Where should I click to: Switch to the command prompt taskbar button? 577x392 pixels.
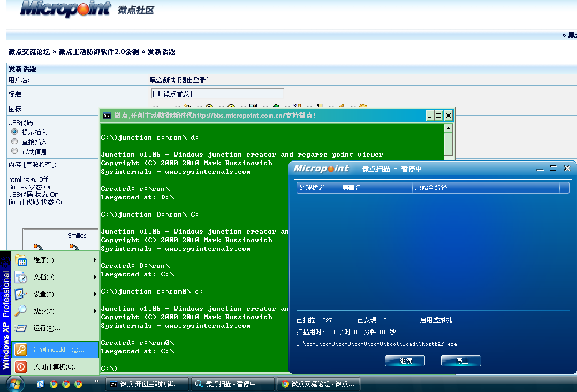147,384
